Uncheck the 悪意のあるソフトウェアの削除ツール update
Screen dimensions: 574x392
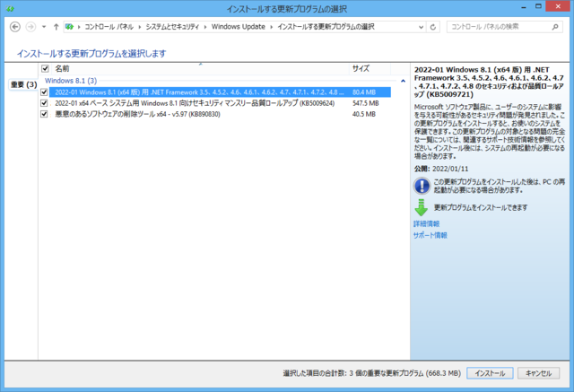[x=44, y=114]
